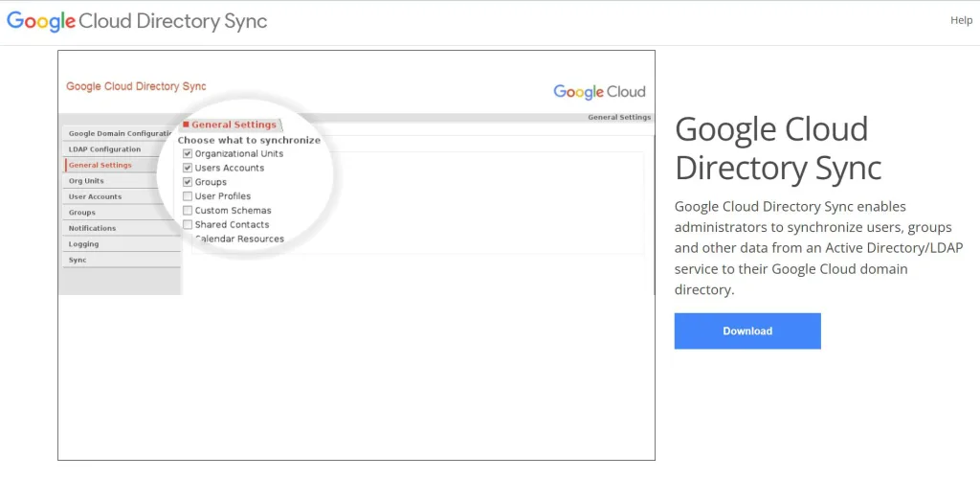Open the Logging sidebar item
Screen dimensions: 980x501
point(122,244)
